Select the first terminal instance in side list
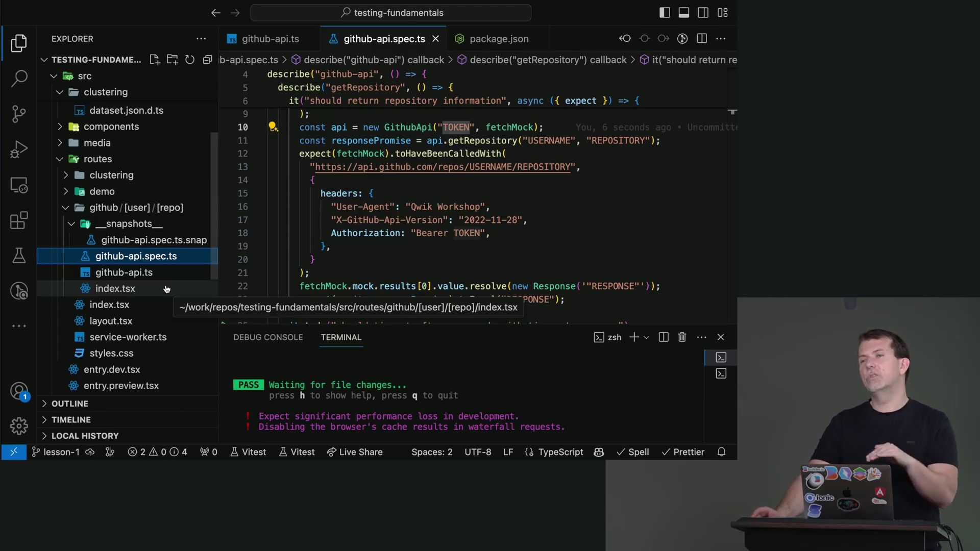This screenshot has width=980, height=551. click(721, 357)
